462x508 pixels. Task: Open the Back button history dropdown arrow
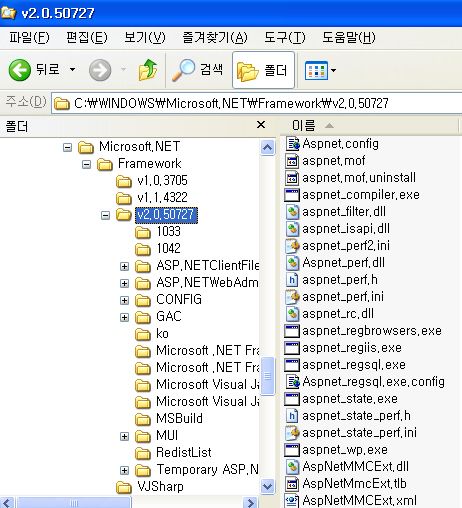(x=72, y=70)
